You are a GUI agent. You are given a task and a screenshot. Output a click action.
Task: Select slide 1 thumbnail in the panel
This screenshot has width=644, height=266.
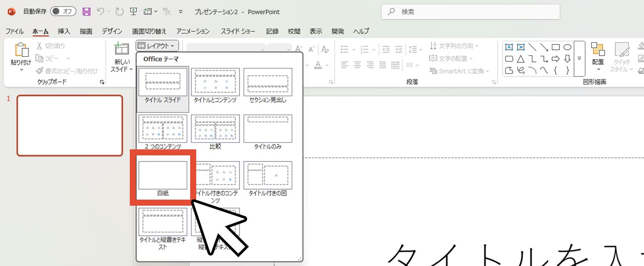click(x=69, y=125)
